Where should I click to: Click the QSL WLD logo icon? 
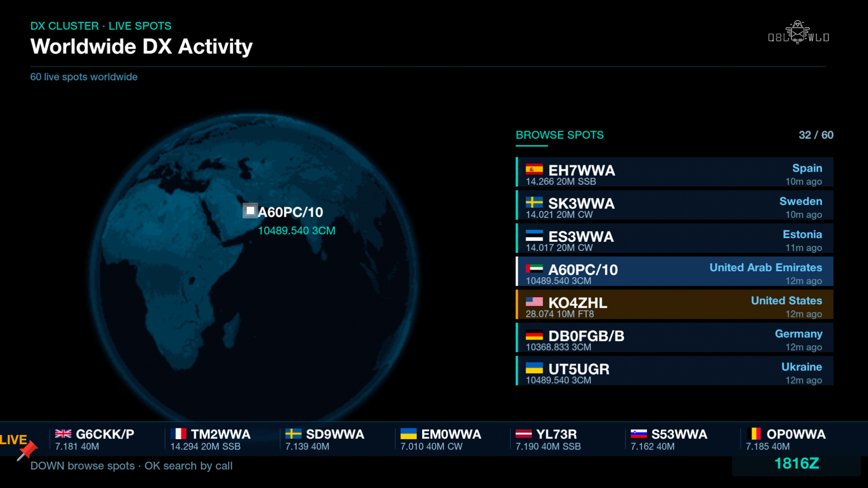(x=798, y=33)
